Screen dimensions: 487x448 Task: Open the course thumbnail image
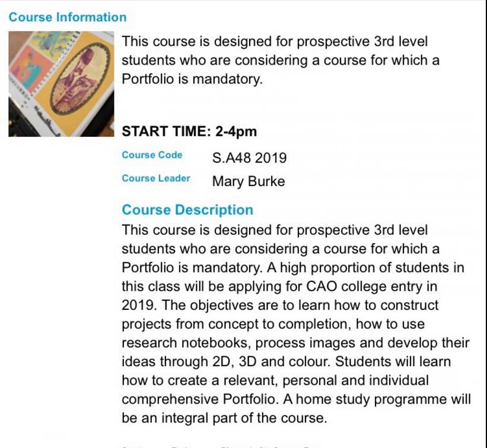pyautogui.click(x=61, y=84)
